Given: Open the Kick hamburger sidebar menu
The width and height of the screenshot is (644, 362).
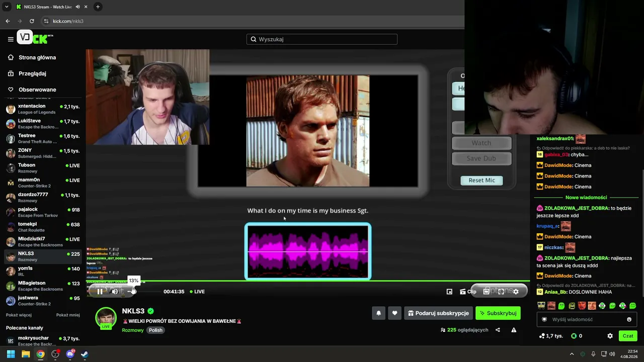Looking at the screenshot, I should tap(11, 39).
